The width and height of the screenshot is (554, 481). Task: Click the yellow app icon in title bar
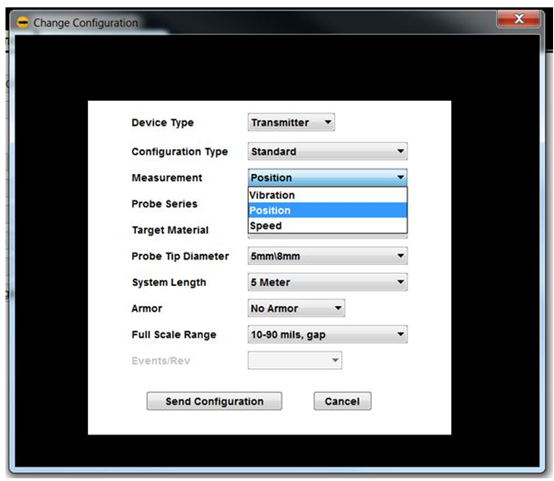pyautogui.click(x=23, y=23)
